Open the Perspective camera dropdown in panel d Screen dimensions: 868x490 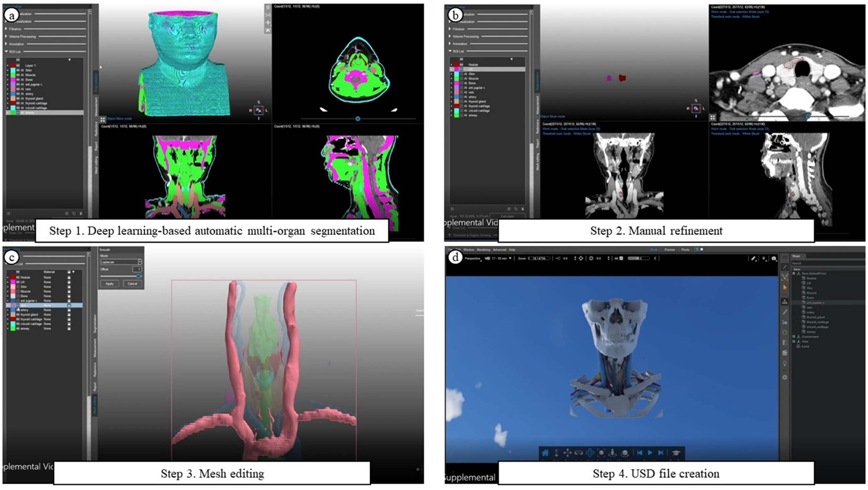pos(472,258)
